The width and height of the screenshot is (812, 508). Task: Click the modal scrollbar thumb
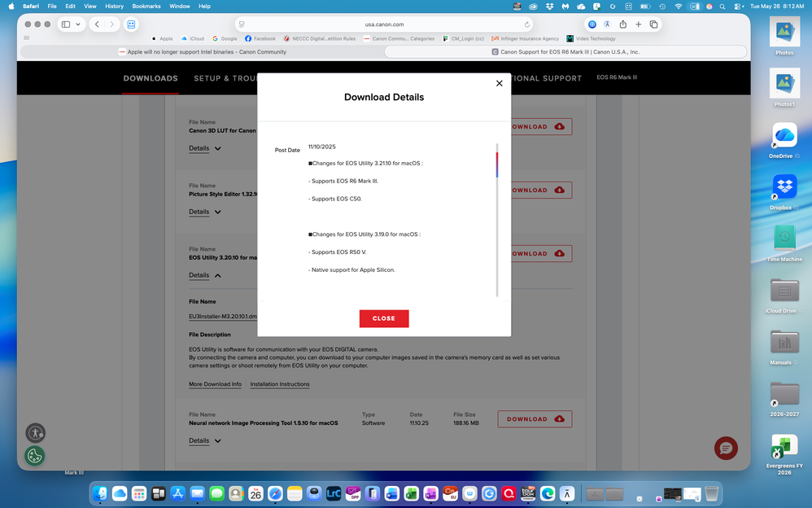point(496,164)
